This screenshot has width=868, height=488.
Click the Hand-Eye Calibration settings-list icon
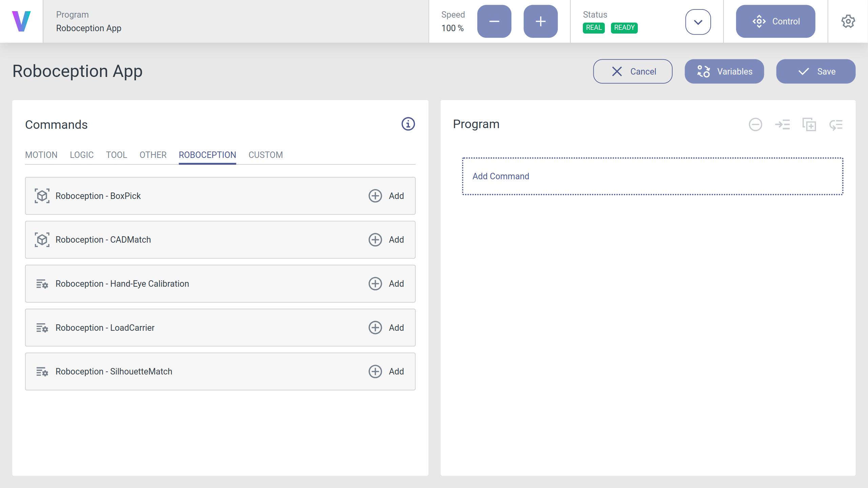[42, 284]
